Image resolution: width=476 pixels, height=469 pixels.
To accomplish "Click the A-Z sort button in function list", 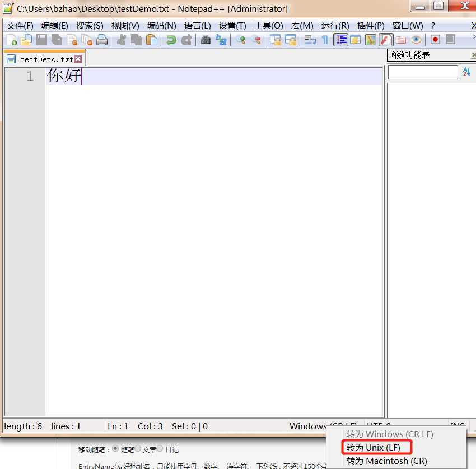I will [x=466, y=72].
